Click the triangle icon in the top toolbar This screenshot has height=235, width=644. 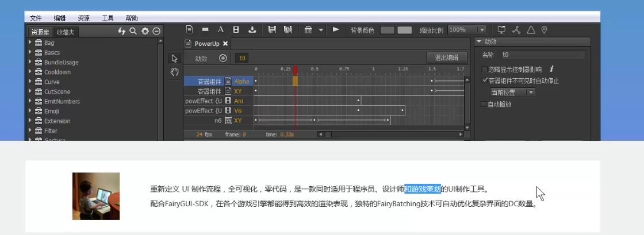pos(531,30)
